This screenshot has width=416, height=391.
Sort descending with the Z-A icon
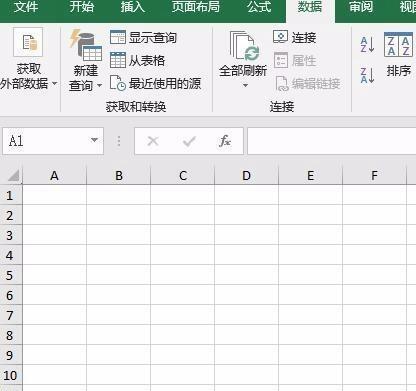(x=367, y=75)
